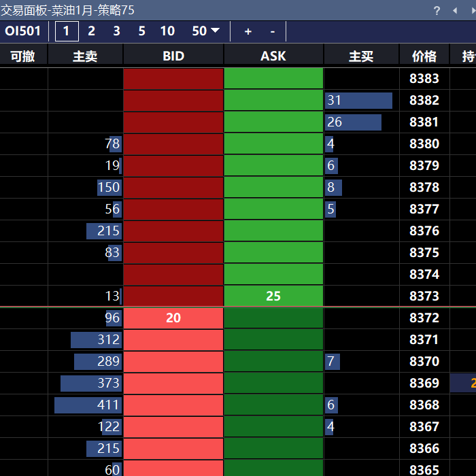Click the BID cell at price 8380
The image size is (476, 476).
point(173,143)
